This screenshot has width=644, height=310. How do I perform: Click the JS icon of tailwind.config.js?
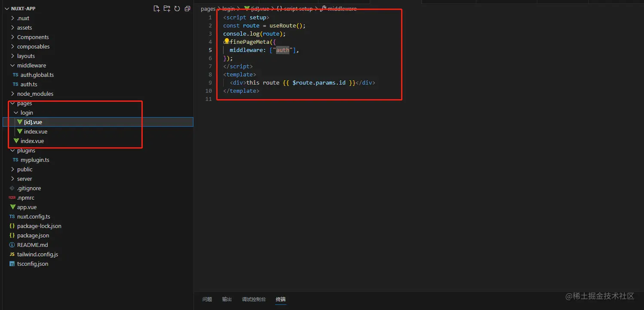coord(12,254)
